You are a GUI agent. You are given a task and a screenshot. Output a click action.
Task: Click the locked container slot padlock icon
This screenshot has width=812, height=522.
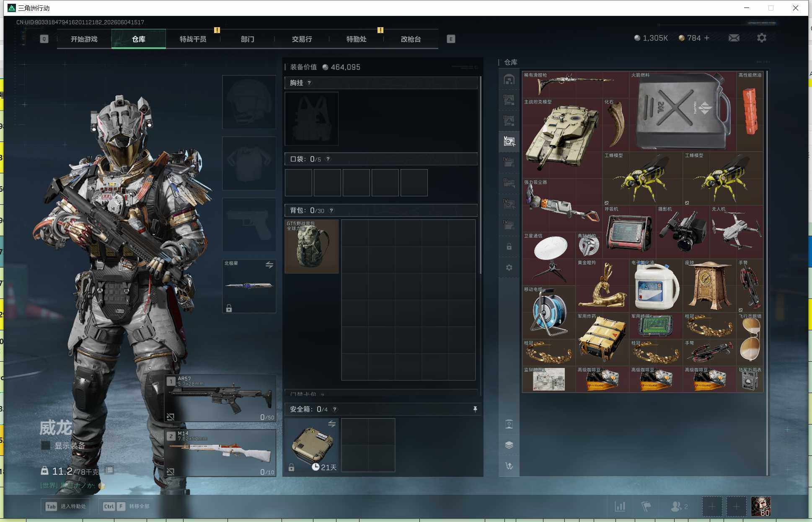click(509, 247)
